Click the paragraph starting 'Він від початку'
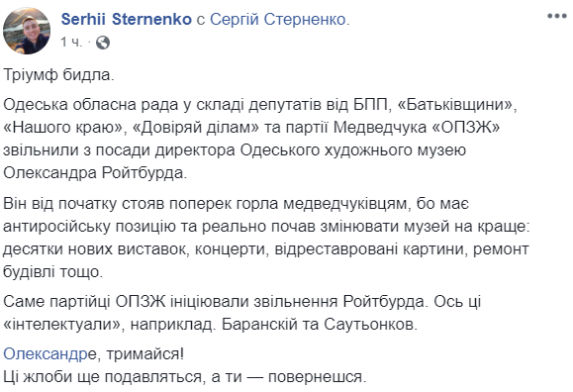Viewport: 573px width, 392px height. pyautogui.click(x=266, y=238)
